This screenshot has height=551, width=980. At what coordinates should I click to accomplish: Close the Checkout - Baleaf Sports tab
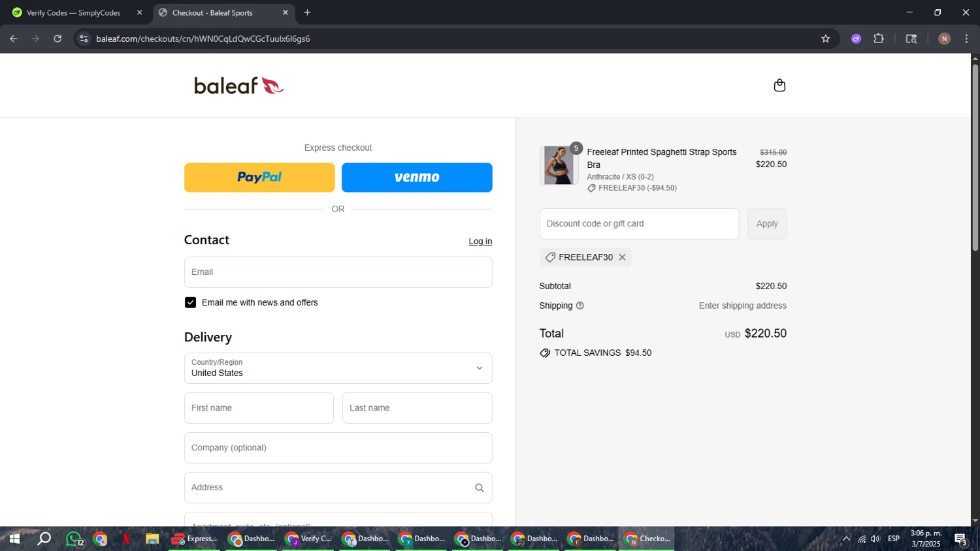pos(286,12)
